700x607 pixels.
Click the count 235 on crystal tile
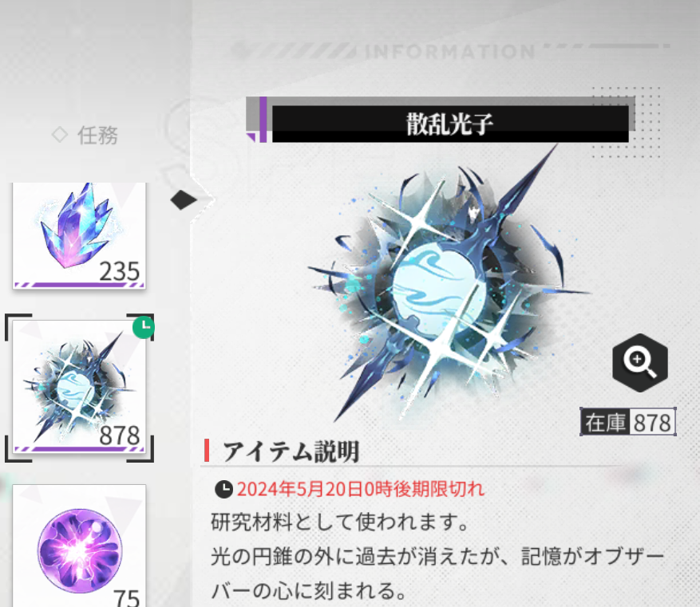pos(119,270)
